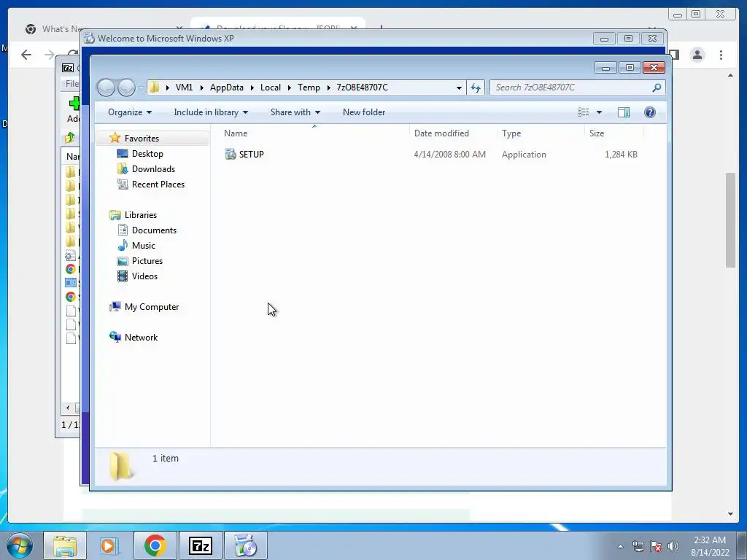Click Chrome profile avatar icon
747x560 pixels.
(x=697, y=55)
